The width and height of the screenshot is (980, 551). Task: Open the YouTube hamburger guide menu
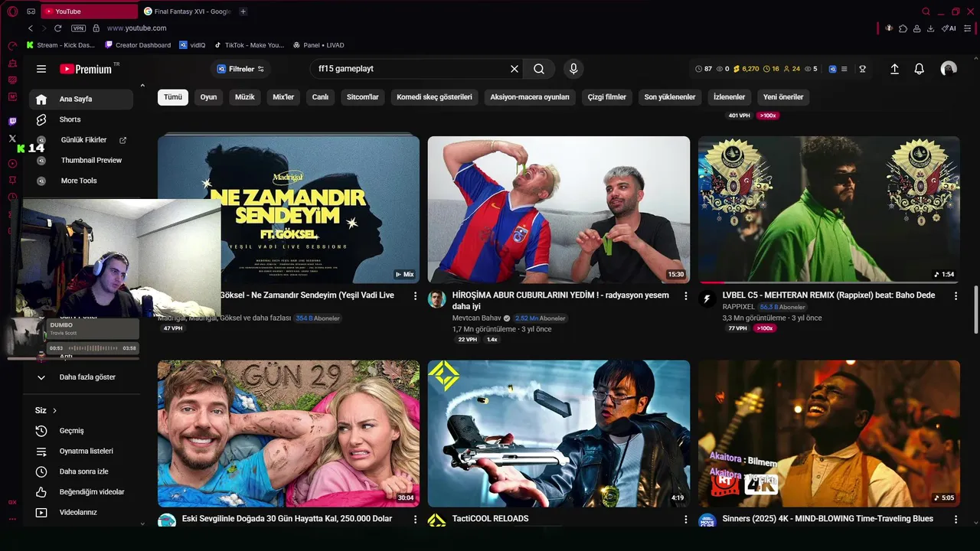pyautogui.click(x=41, y=69)
